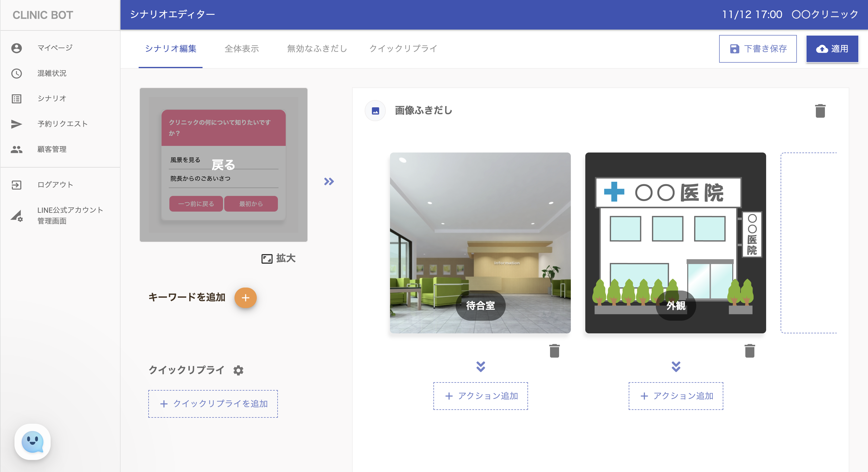
Task: Open quick reply settings gear icon
Action: tap(238, 370)
